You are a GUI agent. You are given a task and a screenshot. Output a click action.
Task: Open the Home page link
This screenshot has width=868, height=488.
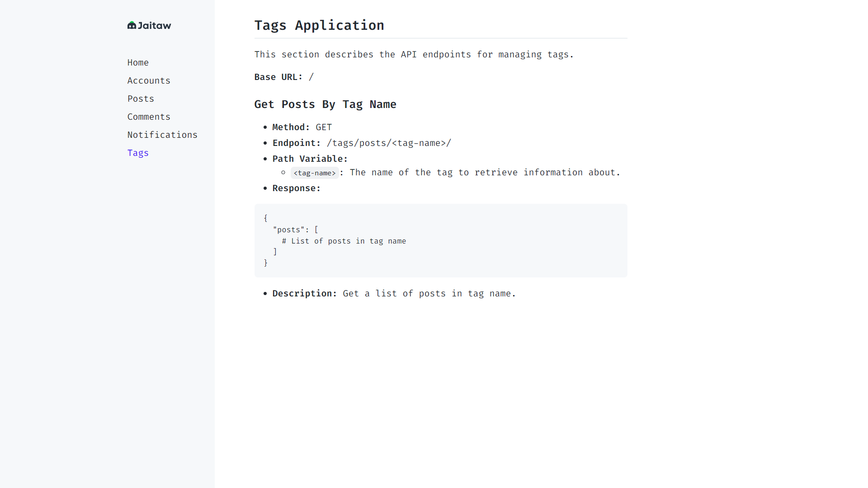(x=138, y=62)
